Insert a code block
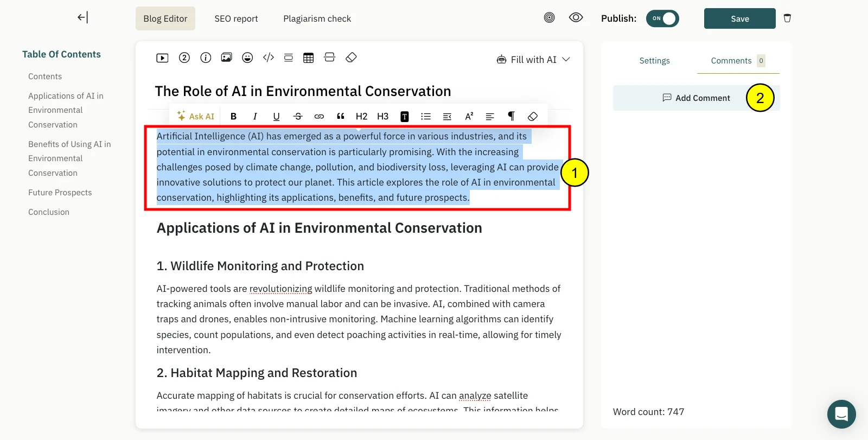 pos(269,58)
